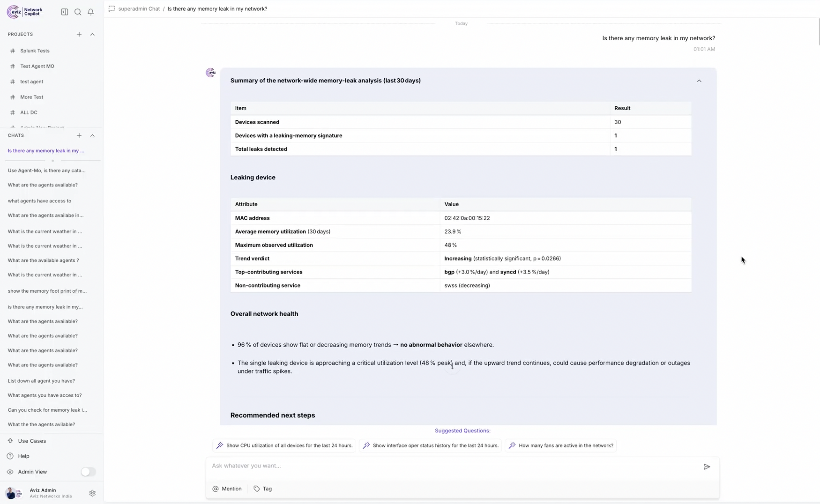Open the Splunk Tests project
This screenshot has width=820, height=504.
tap(35, 50)
